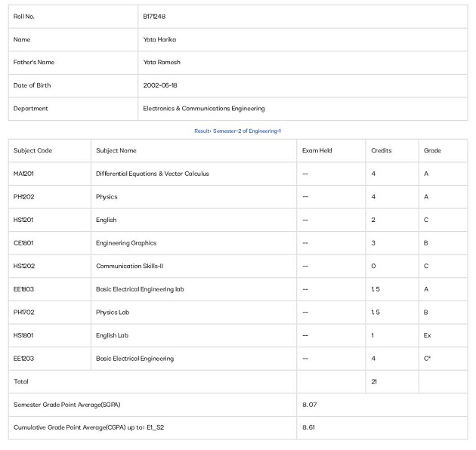Screen dimensions: 476x450
Task: Click the SGPA value 8.07
Action: (x=309, y=405)
